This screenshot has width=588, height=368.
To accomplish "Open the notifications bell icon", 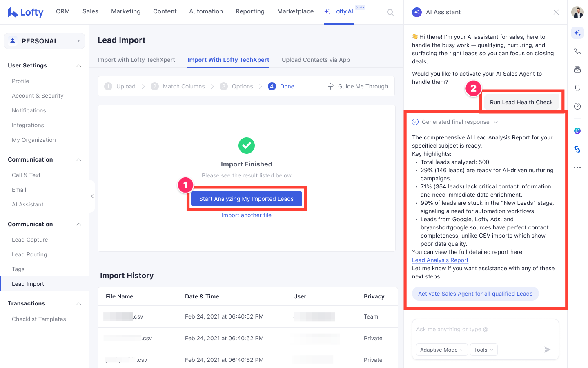I will [577, 88].
